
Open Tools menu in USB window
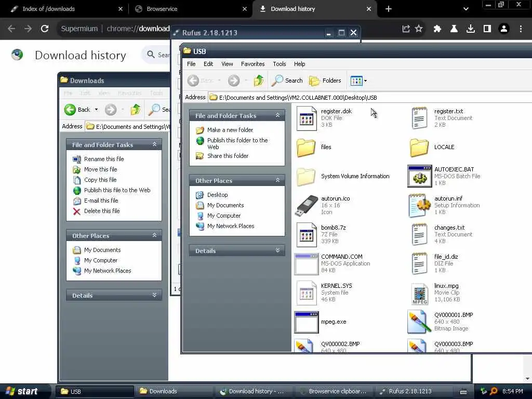(x=279, y=64)
